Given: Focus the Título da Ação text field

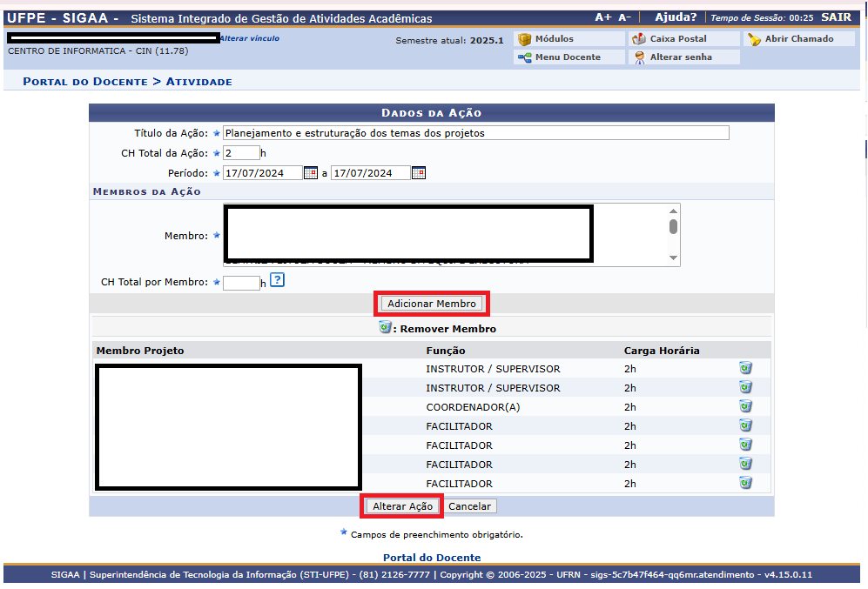Looking at the screenshot, I should (475, 133).
